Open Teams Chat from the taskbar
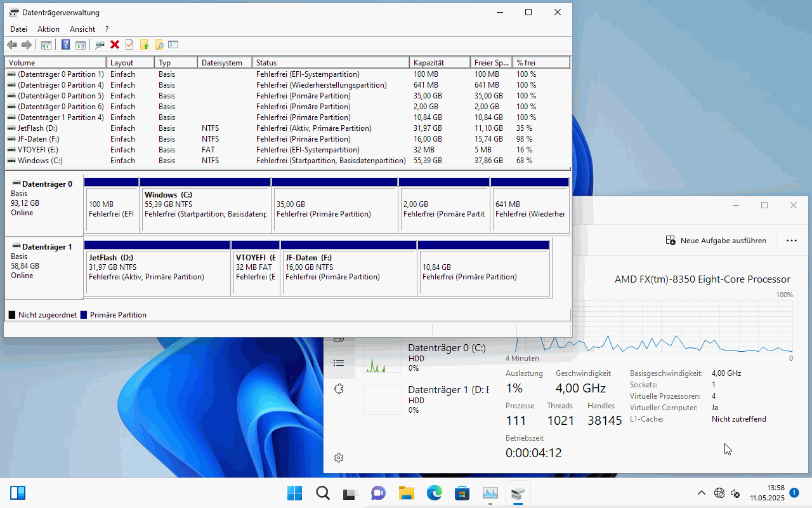812x508 pixels. pyautogui.click(x=378, y=493)
